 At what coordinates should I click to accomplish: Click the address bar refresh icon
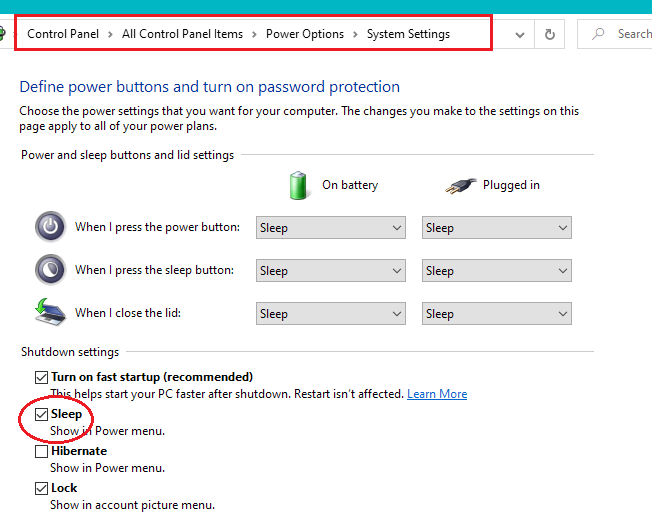(549, 34)
